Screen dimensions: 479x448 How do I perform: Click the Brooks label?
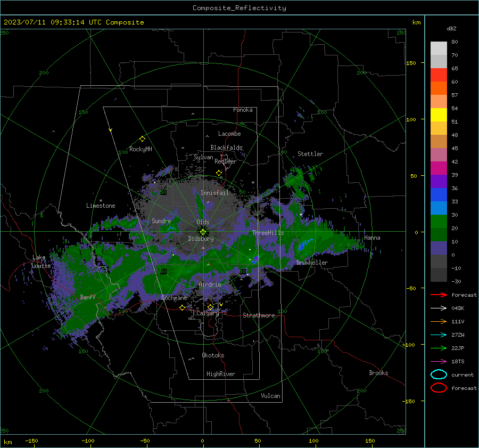click(x=378, y=373)
